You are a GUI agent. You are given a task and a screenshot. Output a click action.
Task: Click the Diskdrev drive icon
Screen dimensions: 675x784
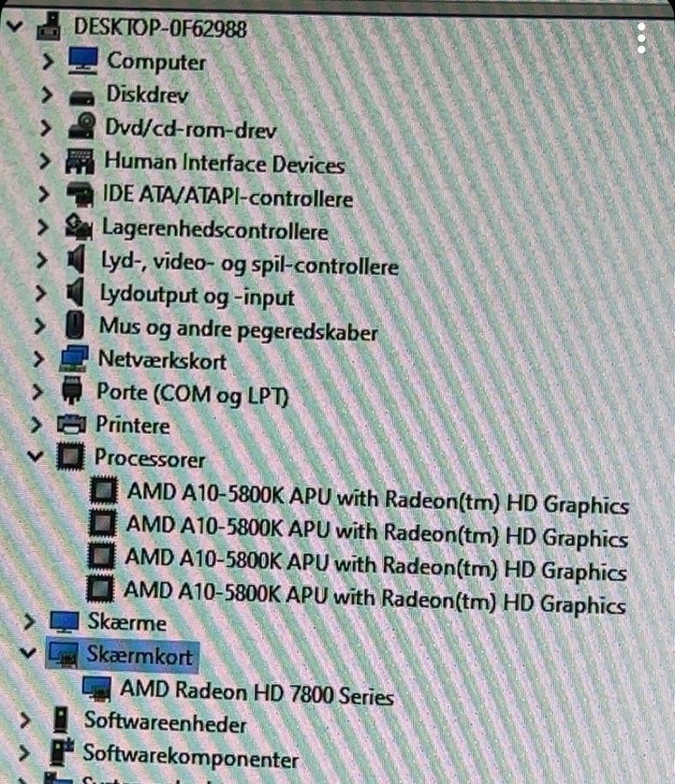[81, 97]
